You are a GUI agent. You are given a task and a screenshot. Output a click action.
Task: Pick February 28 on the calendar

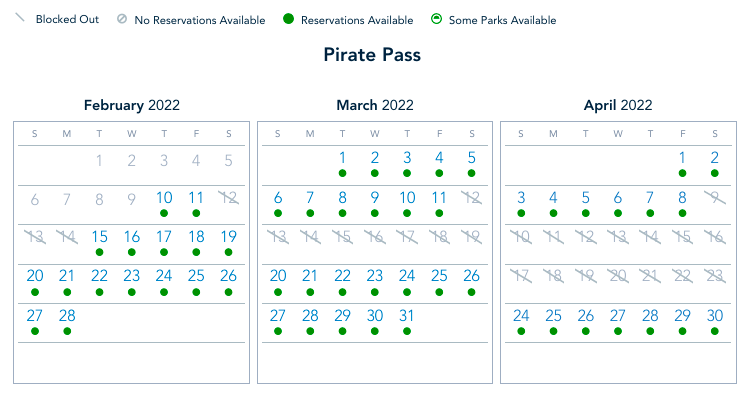[67, 316]
